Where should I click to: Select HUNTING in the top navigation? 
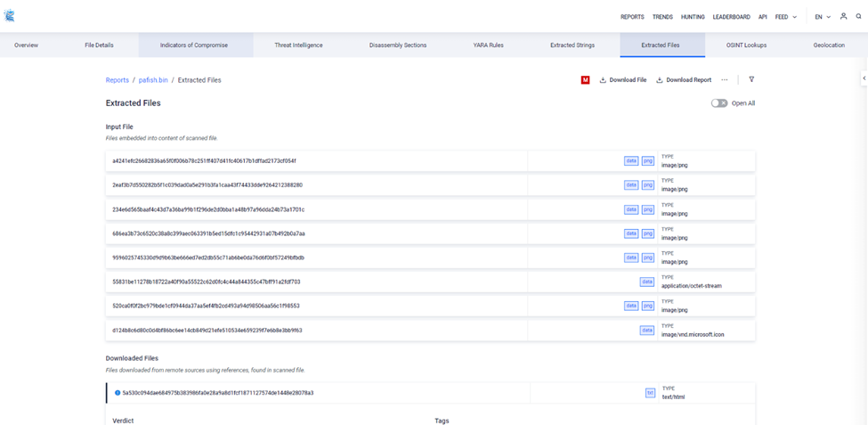coord(693,17)
